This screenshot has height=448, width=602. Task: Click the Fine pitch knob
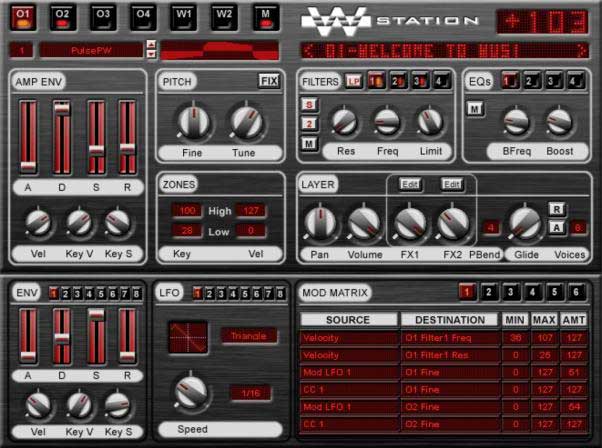(194, 122)
